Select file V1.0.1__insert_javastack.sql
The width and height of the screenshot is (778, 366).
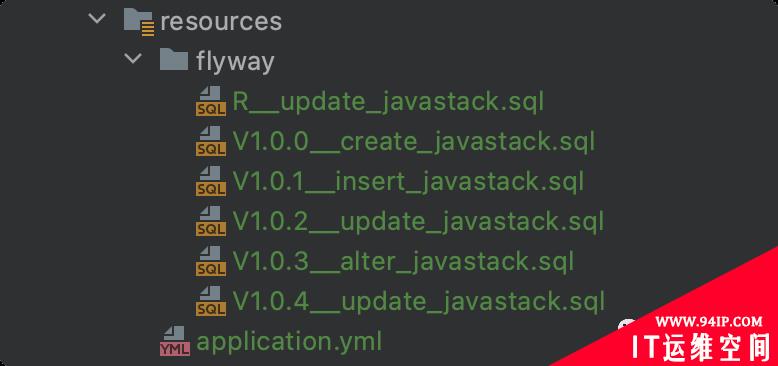tap(408, 182)
